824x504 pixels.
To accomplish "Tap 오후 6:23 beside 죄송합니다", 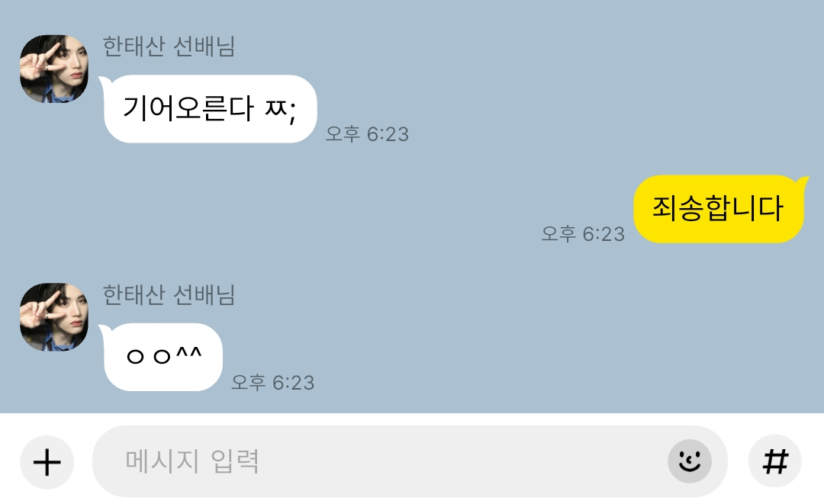I will 584,233.
